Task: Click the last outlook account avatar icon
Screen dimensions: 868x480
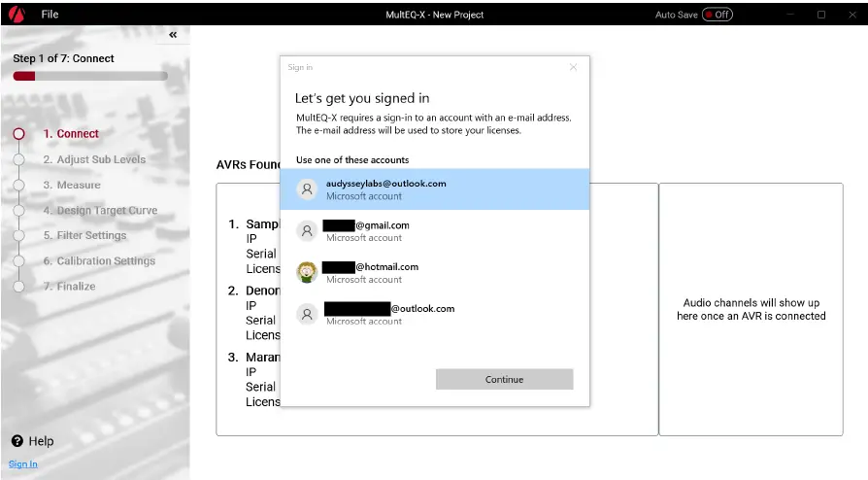Action: click(x=307, y=314)
